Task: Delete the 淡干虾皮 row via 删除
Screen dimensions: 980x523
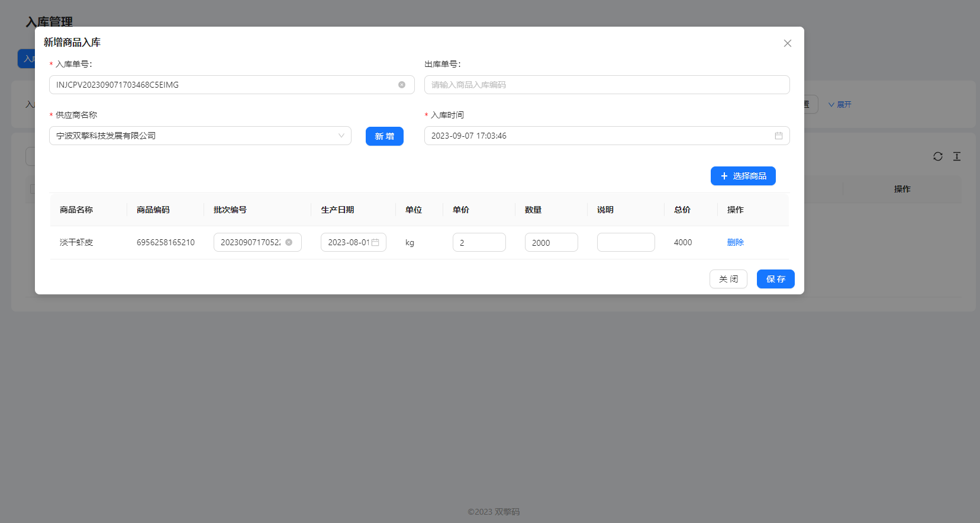Action: click(x=736, y=242)
